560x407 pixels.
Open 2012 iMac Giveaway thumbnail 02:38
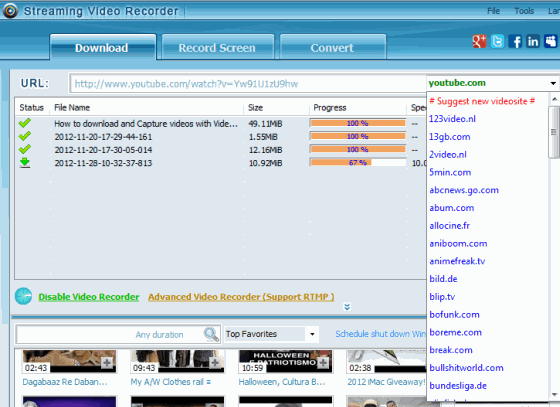click(387, 361)
